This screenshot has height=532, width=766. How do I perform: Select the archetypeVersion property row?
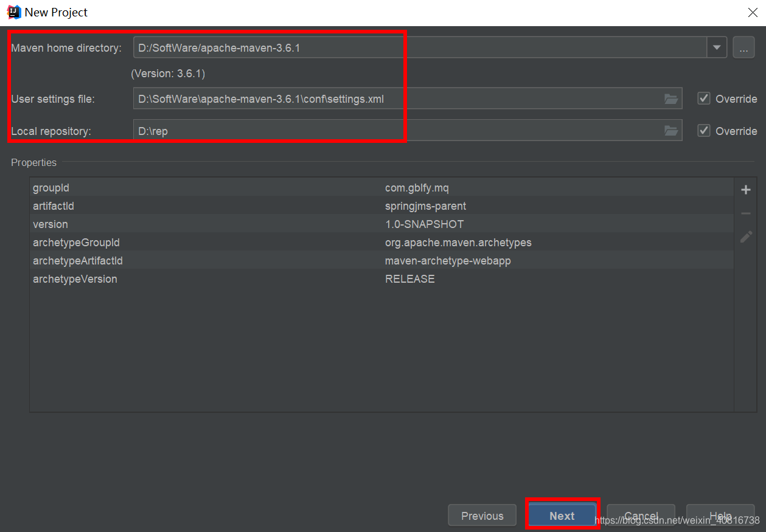(381, 279)
